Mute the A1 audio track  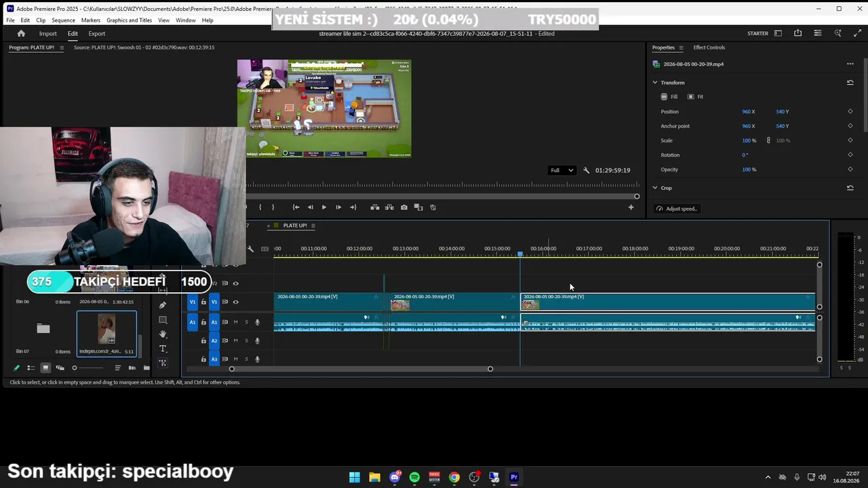tap(236, 322)
